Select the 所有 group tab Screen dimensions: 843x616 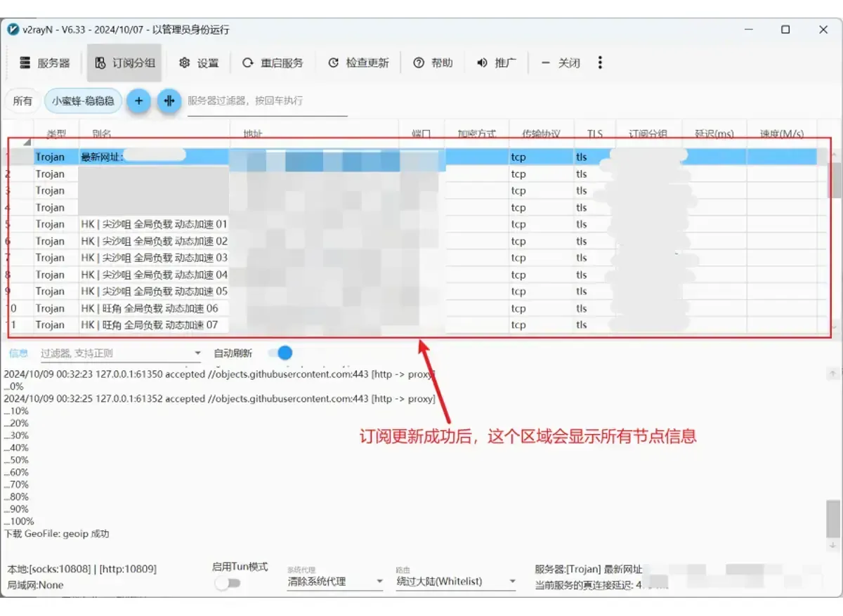click(x=22, y=101)
